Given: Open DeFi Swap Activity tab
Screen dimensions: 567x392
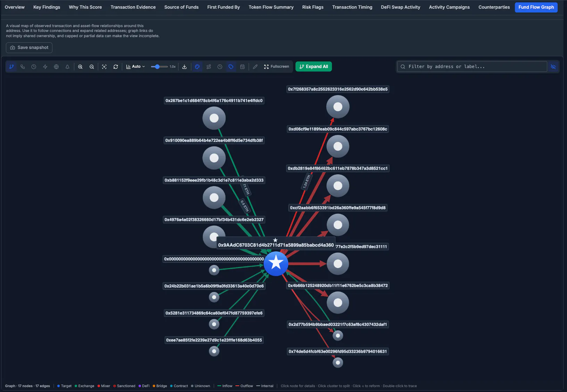Looking at the screenshot, I should coord(400,7).
